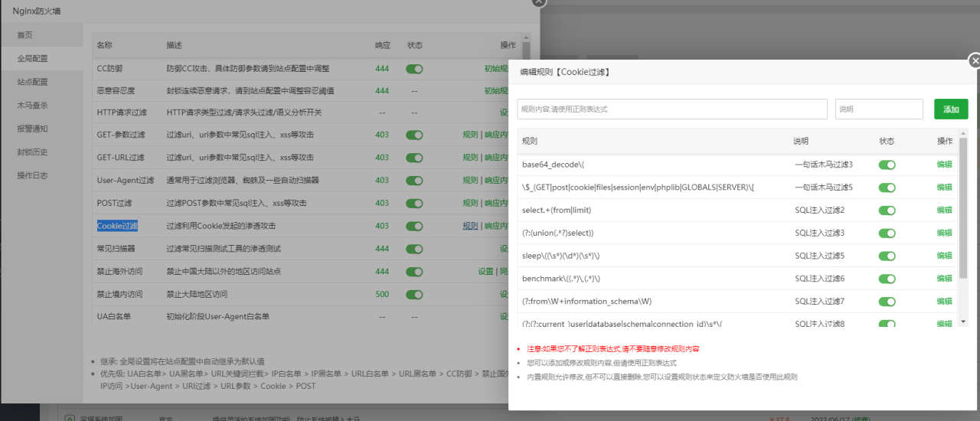Viewport: 980px width, 421px height.
Task: Toggle the SQL注入过滤5 sleep rule switch
Action: coord(887,256)
